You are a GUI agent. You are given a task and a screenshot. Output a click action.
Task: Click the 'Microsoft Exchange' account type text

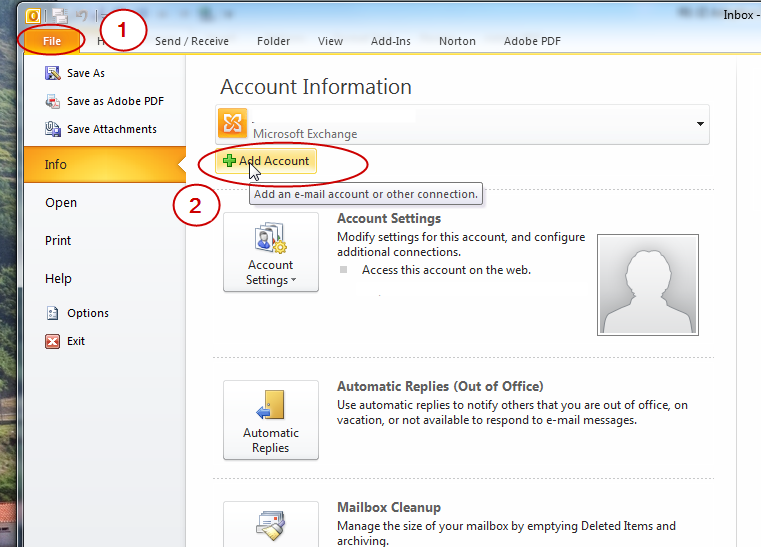coord(305,134)
